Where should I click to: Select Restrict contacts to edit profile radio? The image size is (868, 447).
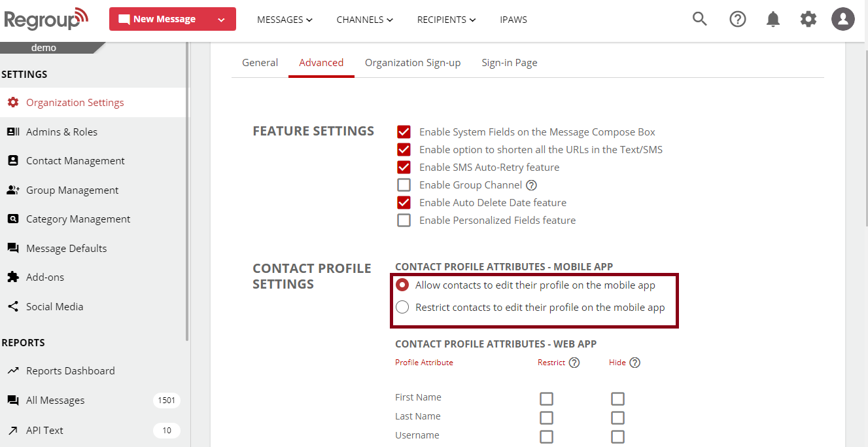[402, 308]
